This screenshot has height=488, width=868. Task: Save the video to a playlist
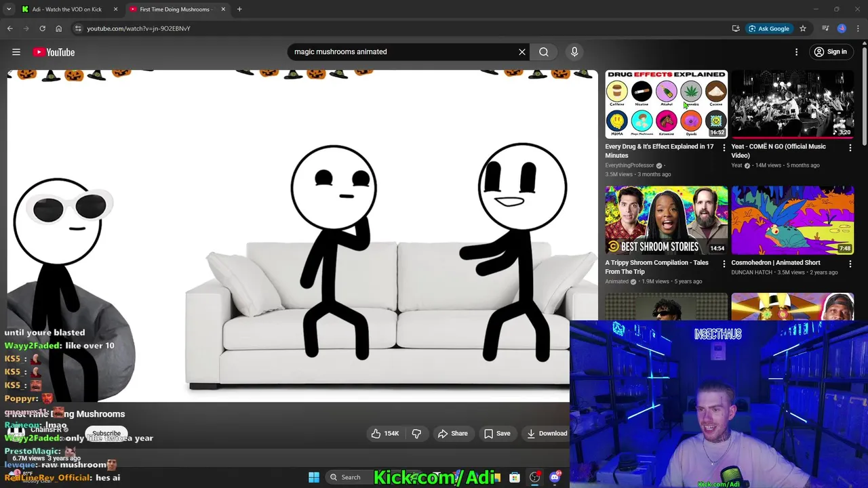497,433
